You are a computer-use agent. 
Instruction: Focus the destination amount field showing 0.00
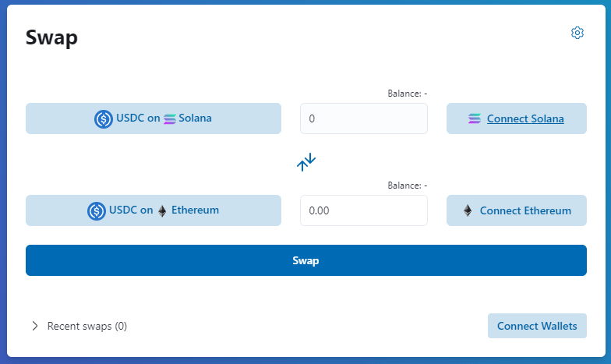(x=363, y=210)
